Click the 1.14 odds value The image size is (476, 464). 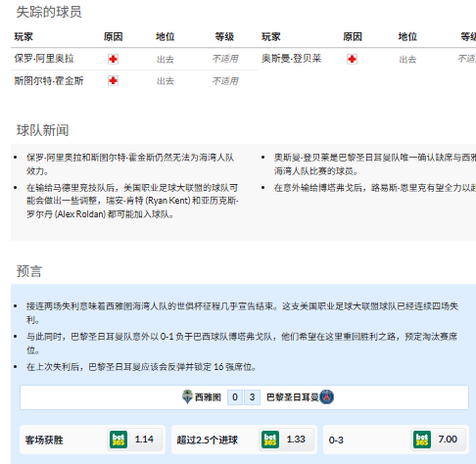144,440
